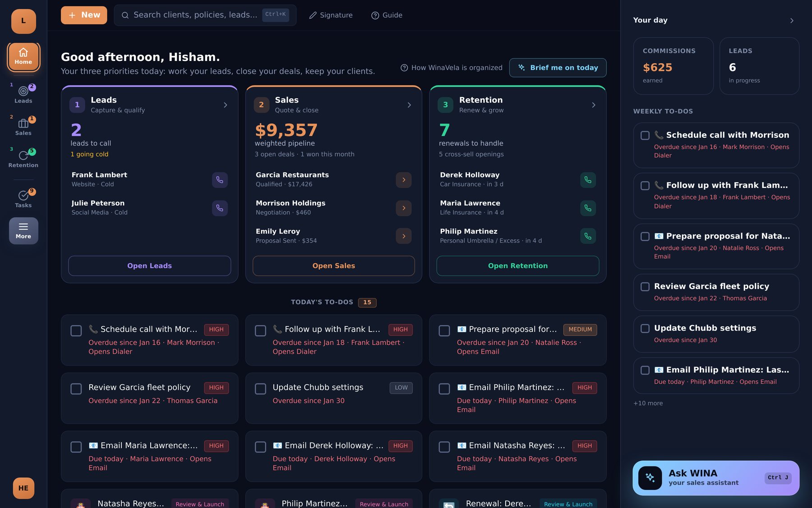This screenshot has width=812, height=508.
Task: Open How WinaVela is organized link
Action: [452, 68]
